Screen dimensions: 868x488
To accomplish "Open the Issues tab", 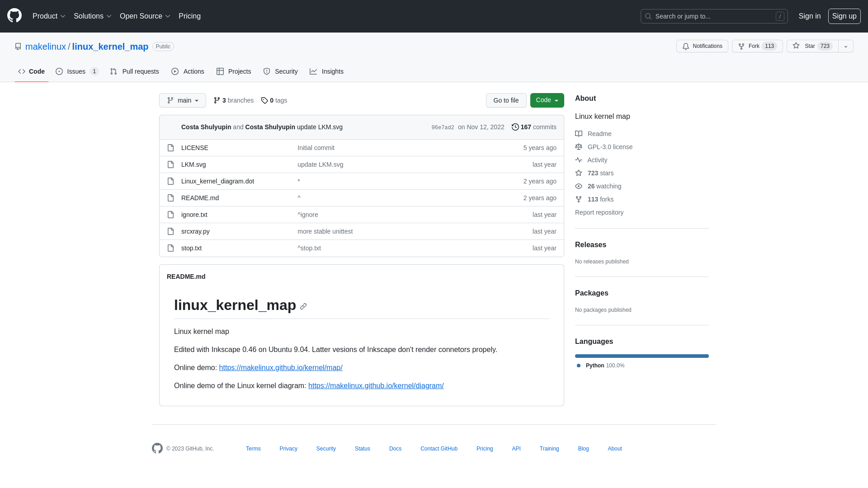I will click(77, 71).
